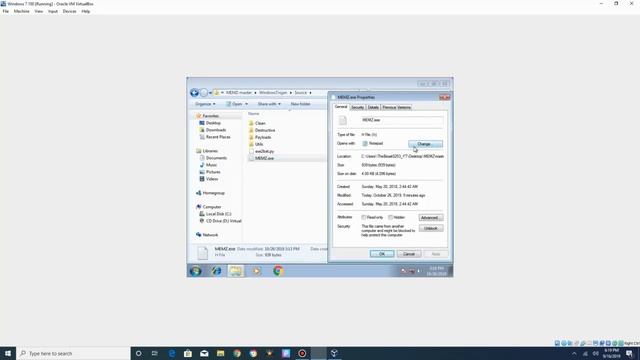The image size is (640, 360).
Task: Click the Change button for Opens with
Action: point(425,144)
